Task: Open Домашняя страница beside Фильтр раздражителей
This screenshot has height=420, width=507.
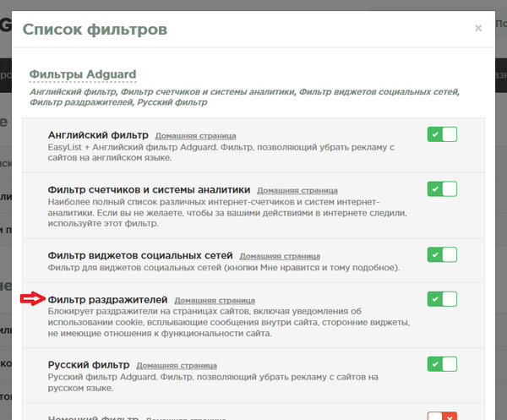Action: (215, 300)
